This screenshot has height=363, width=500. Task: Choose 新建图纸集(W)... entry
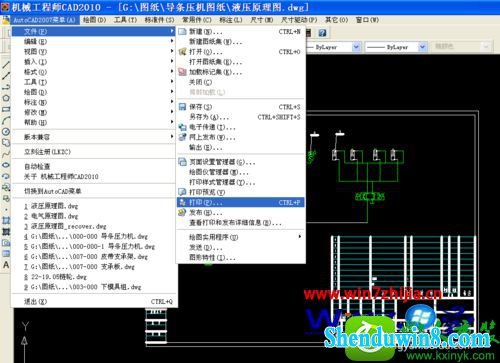tap(240, 42)
